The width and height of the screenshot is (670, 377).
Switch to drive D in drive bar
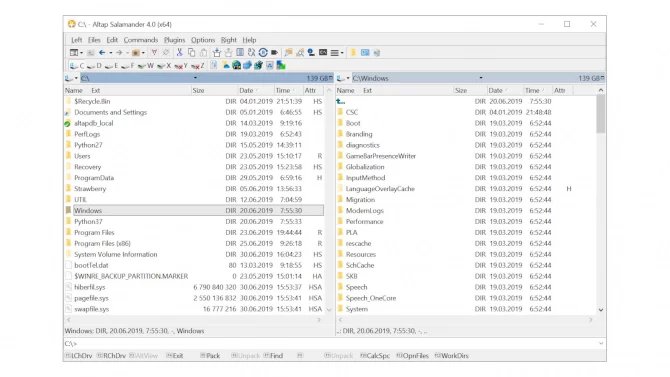coord(94,65)
